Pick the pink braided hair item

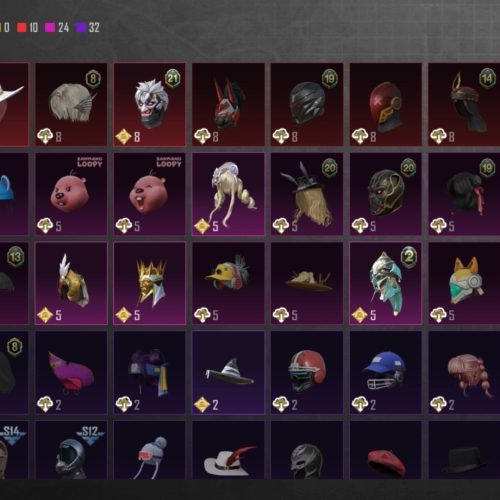click(464, 373)
